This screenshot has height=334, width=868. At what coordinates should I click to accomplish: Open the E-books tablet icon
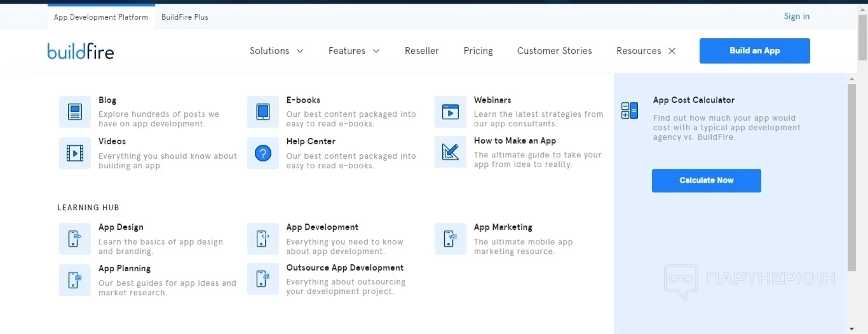(x=263, y=112)
